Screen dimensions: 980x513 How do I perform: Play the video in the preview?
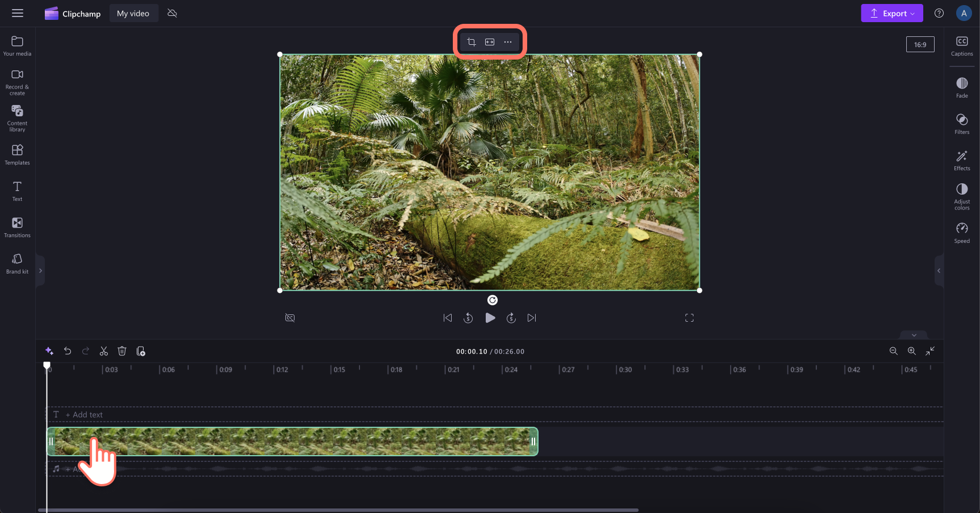click(x=490, y=318)
